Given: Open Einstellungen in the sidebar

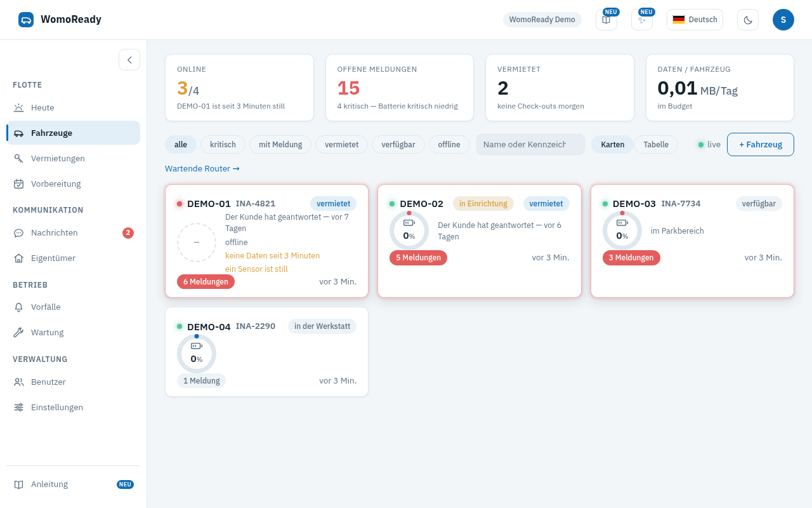Looking at the screenshot, I should click(73, 408).
